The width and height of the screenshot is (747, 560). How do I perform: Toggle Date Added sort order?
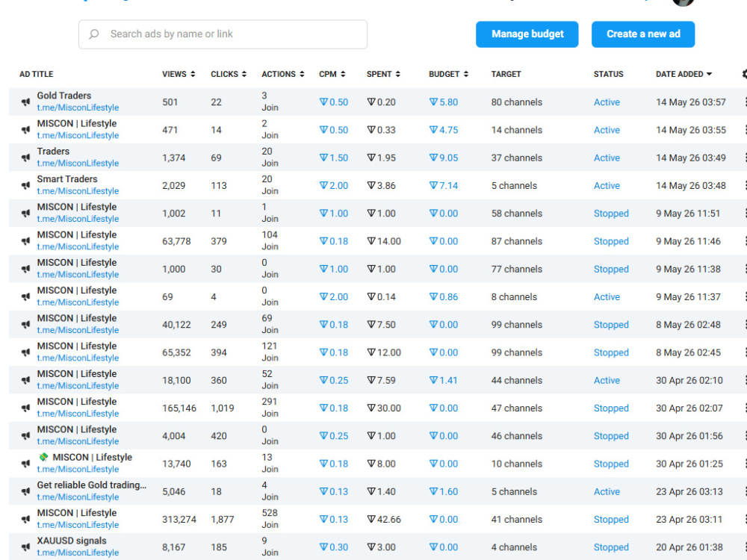[684, 74]
